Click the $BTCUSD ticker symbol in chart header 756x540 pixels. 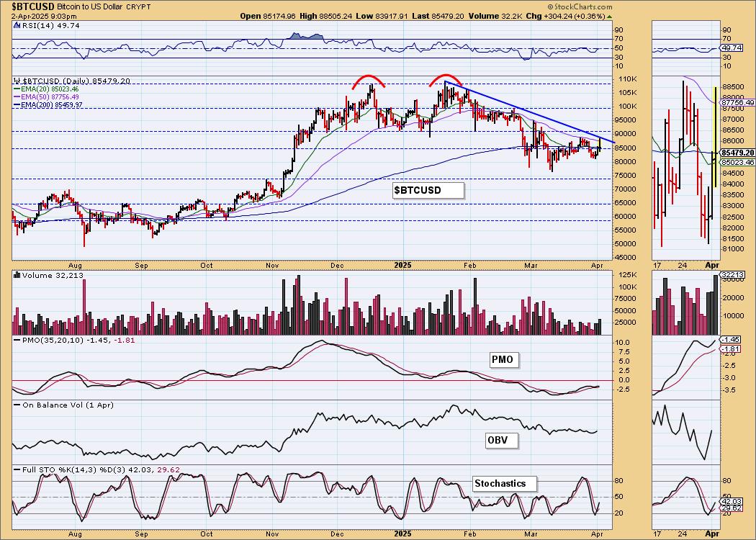pyautogui.click(x=33, y=6)
